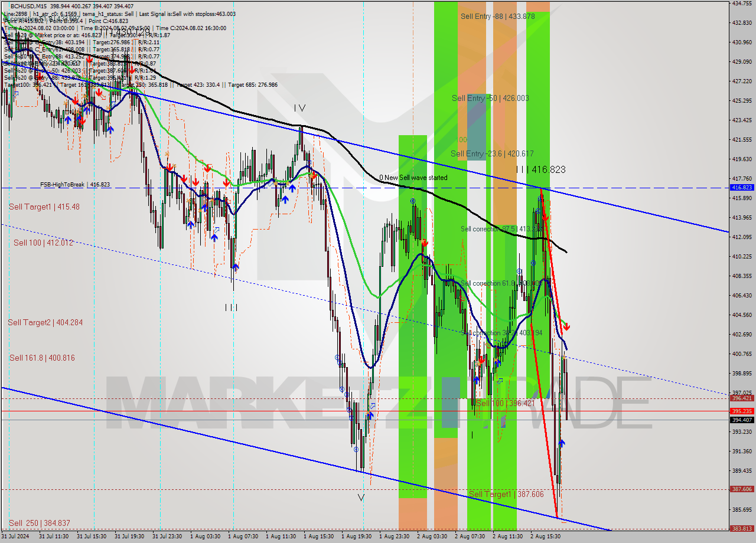Click the Sell Target1 | 415.48 label

44,207
